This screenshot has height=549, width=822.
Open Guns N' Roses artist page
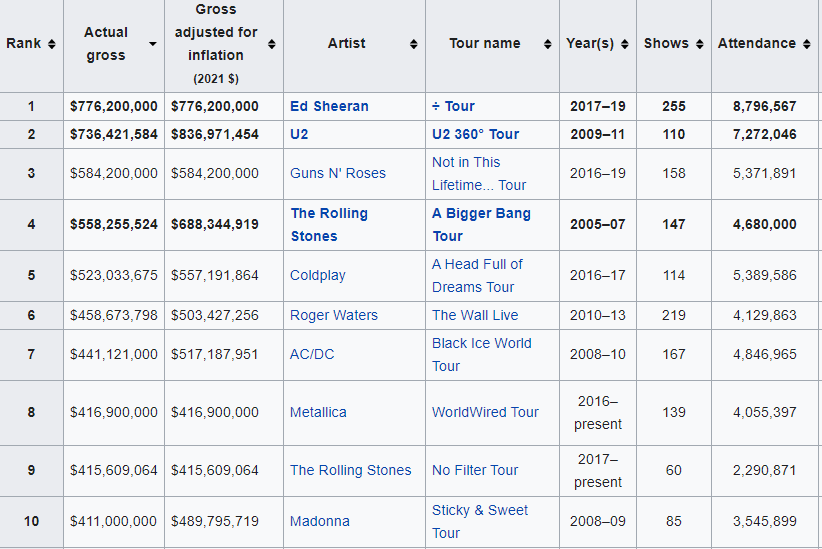tap(338, 173)
